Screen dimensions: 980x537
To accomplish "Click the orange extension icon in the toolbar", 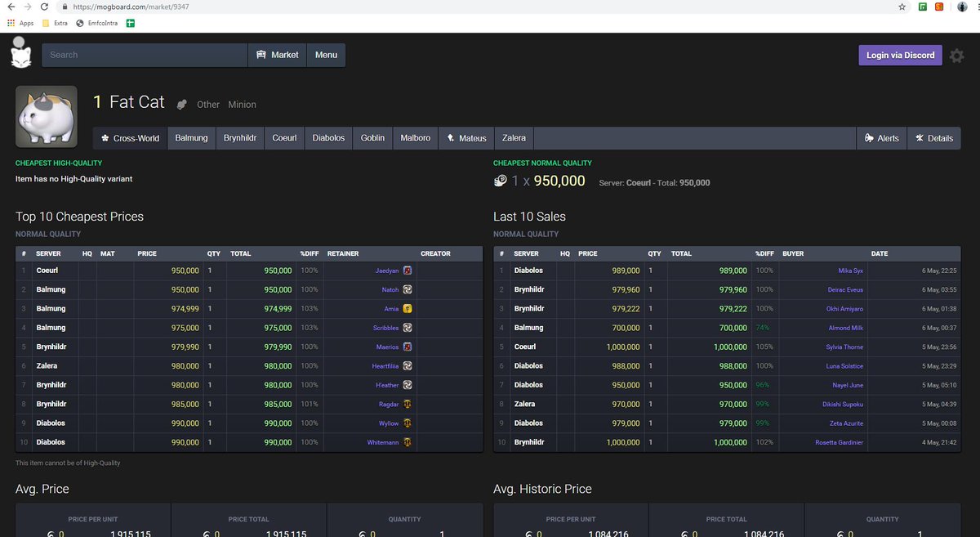I will click(x=939, y=7).
